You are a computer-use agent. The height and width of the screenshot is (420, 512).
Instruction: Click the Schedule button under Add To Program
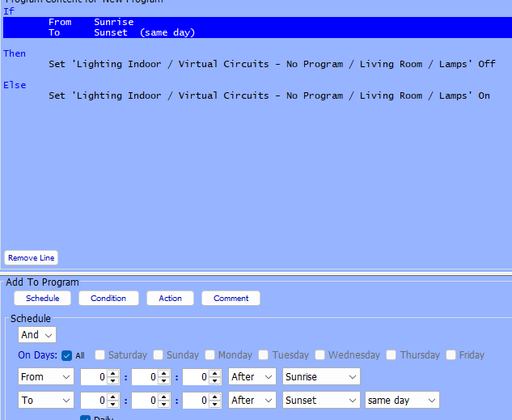(42, 298)
